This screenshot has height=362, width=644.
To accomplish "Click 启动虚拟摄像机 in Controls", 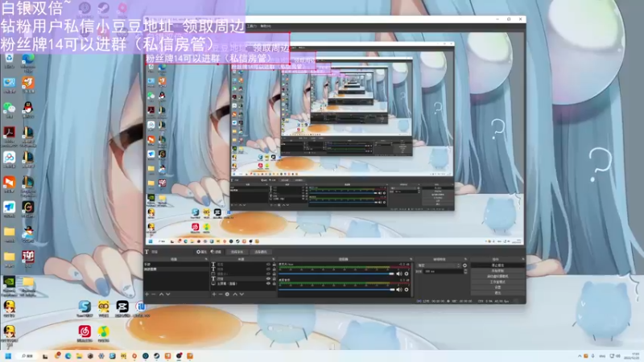I will coord(497,276).
